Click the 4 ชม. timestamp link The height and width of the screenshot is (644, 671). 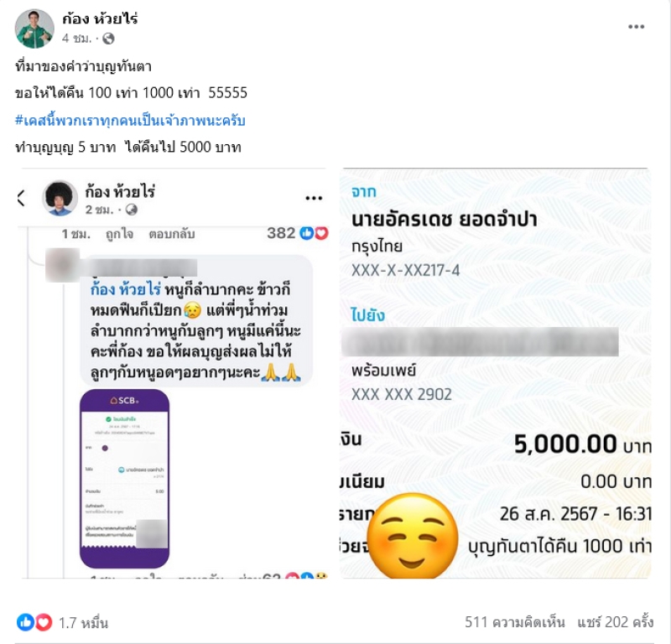(76, 39)
